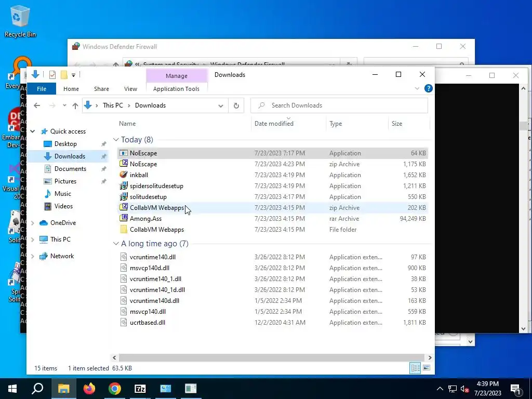Refresh the Downloads folder
This screenshot has width=532, height=399.
point(236,105)
